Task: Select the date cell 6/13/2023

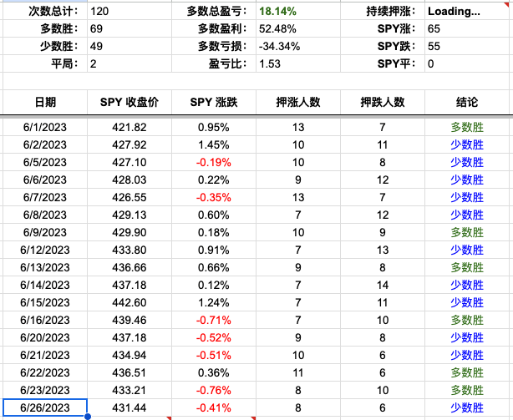Action: coord(45,268)
